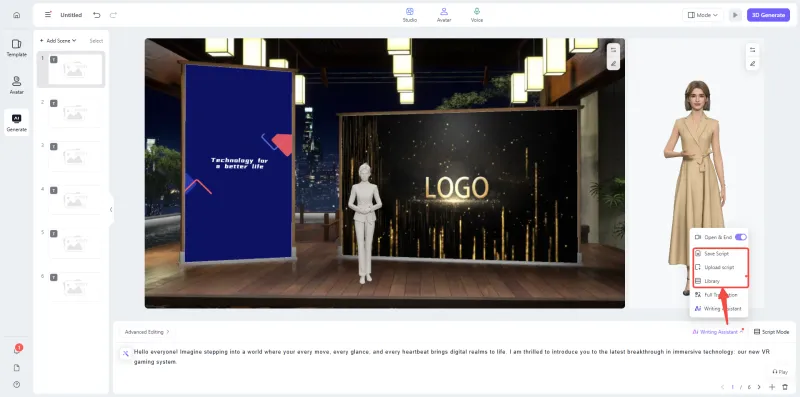Screen dimensions: 800x397
Task: Play the script audio preview
Action: point(780,372)
